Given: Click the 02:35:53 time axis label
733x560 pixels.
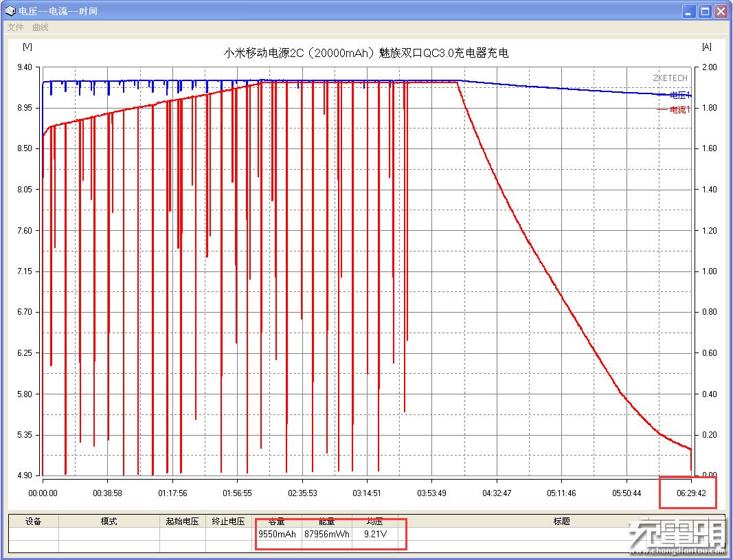Looking at the screenshot, I should pos(302,493).
